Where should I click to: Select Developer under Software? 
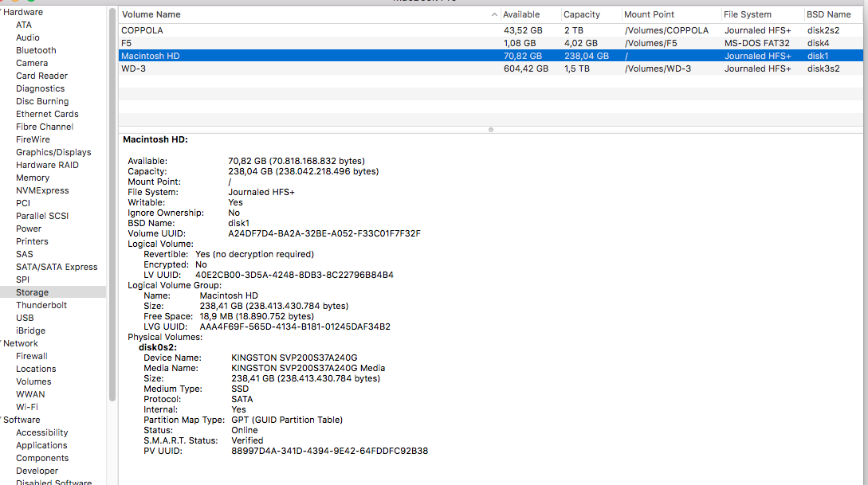tap(37, 471)
